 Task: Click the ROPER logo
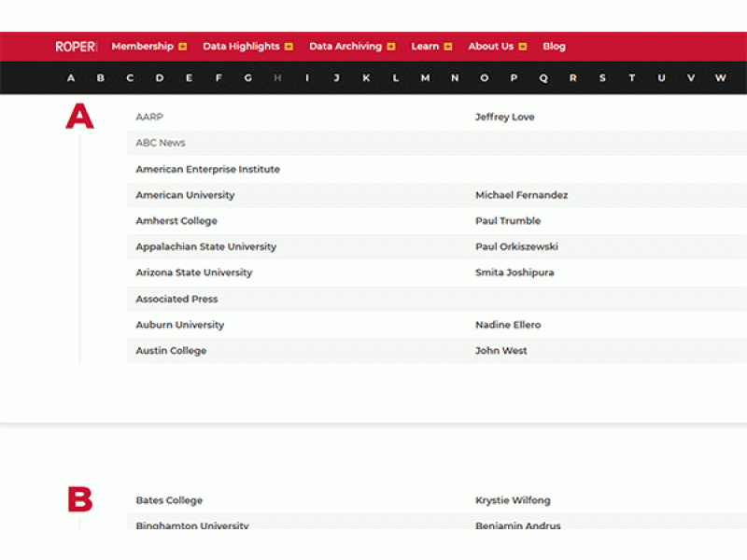[x=75, y=47]
